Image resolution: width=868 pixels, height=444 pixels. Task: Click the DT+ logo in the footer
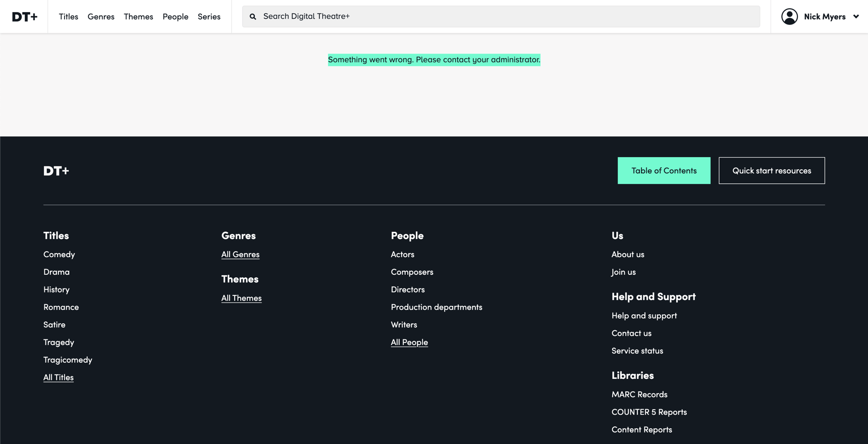[x=56, y=171]
